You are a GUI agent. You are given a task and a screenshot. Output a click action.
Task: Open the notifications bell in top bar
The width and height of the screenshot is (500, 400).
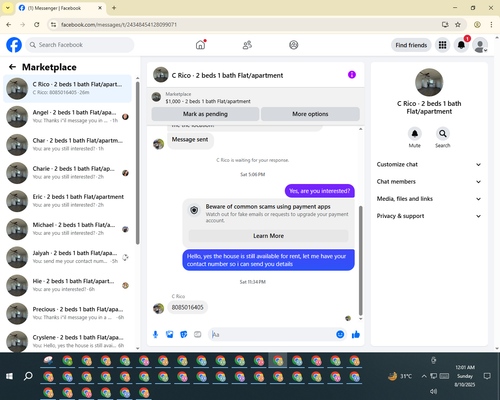(x=461, y=45)
